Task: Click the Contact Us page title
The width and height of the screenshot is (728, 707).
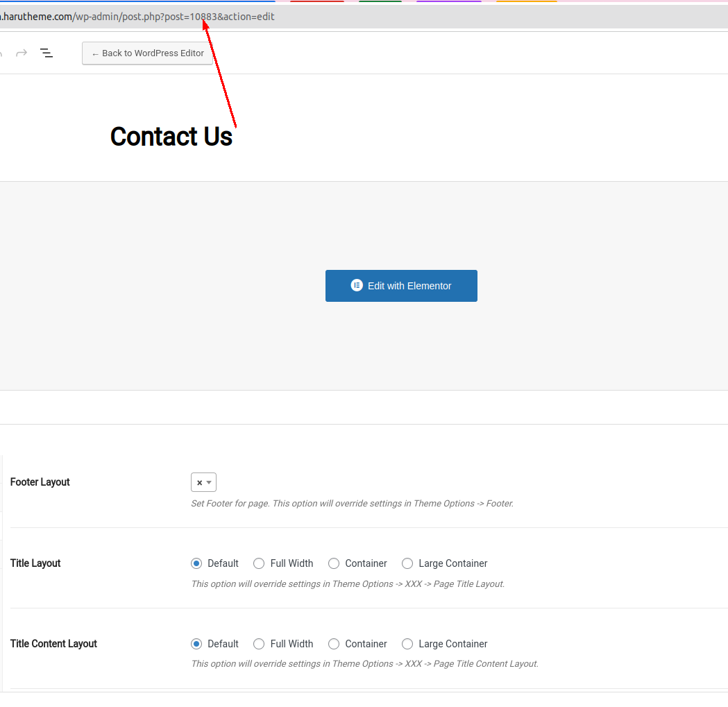Action: click(171, 137)
